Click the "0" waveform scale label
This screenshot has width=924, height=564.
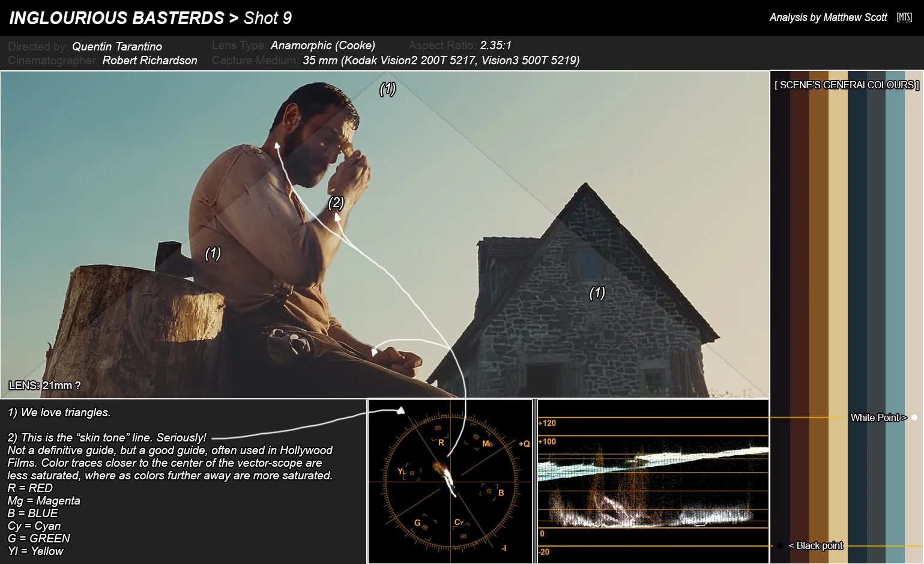click(x=542, y=533)
